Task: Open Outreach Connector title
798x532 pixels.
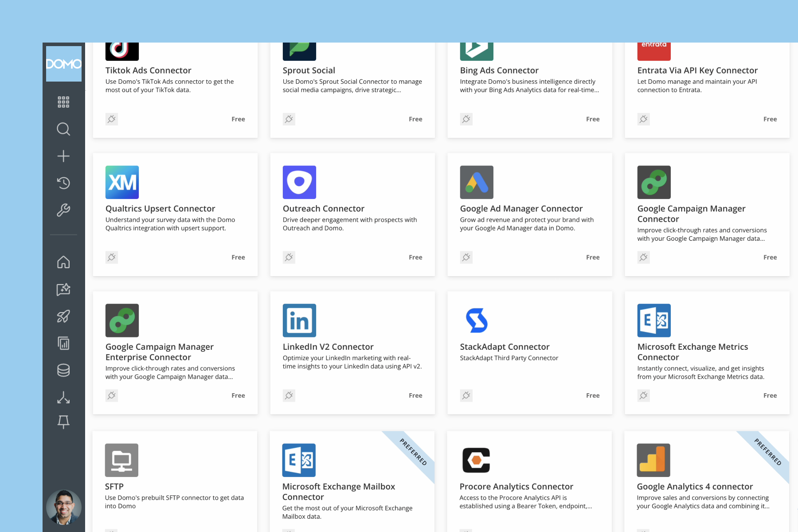Action: (324, 208)
